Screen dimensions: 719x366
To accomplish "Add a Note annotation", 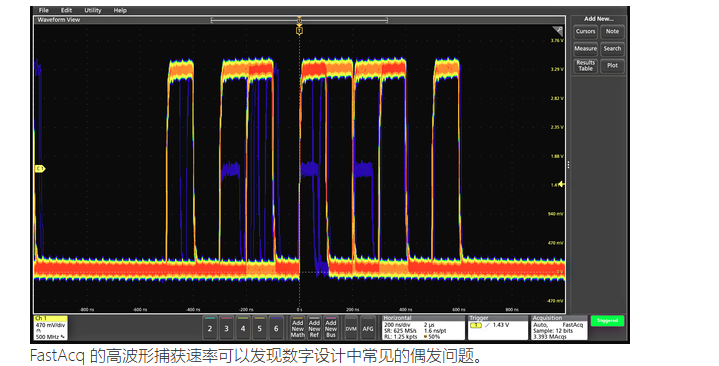I will coord(612,32).
